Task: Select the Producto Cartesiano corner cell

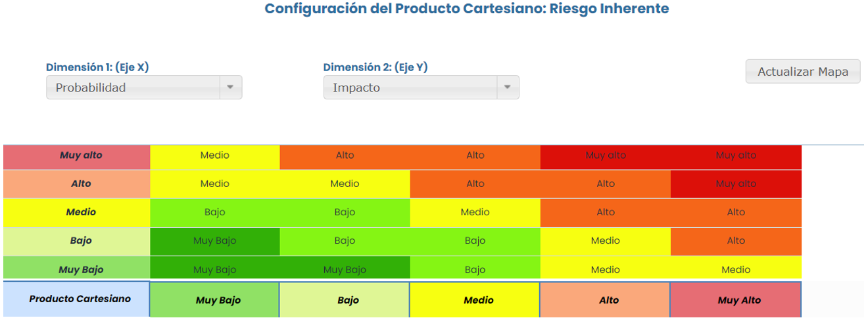Action: (x=76, y=299)
